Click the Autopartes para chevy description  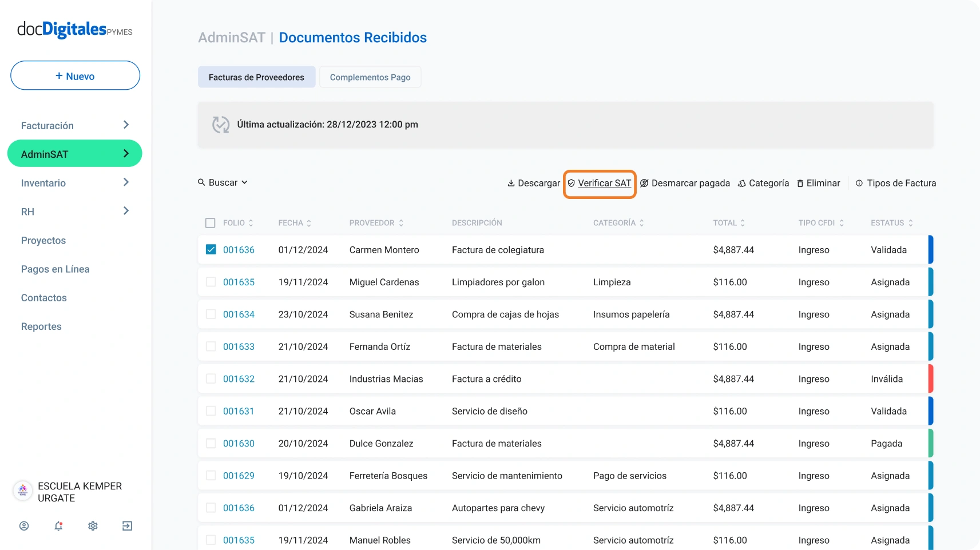click(x=498, y=508)
